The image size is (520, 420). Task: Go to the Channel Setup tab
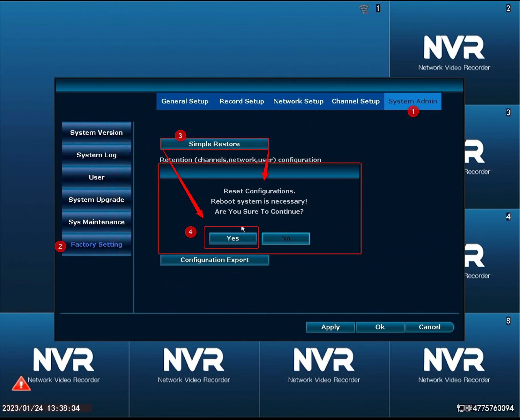356,101
